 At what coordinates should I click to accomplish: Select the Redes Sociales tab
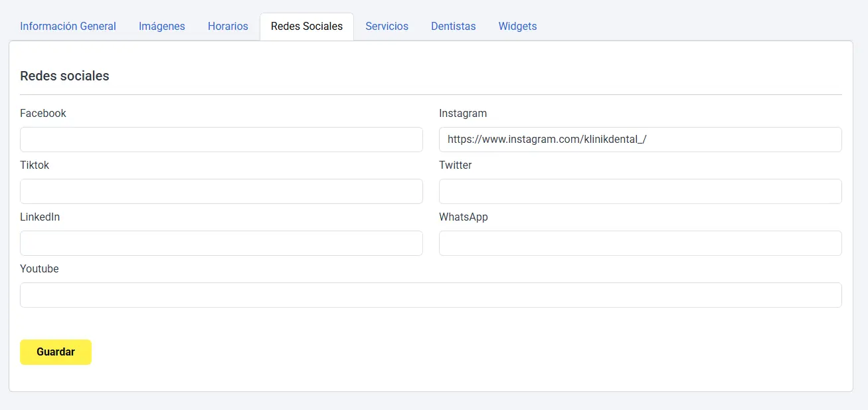pyautogui.click(x=306, y=27)
